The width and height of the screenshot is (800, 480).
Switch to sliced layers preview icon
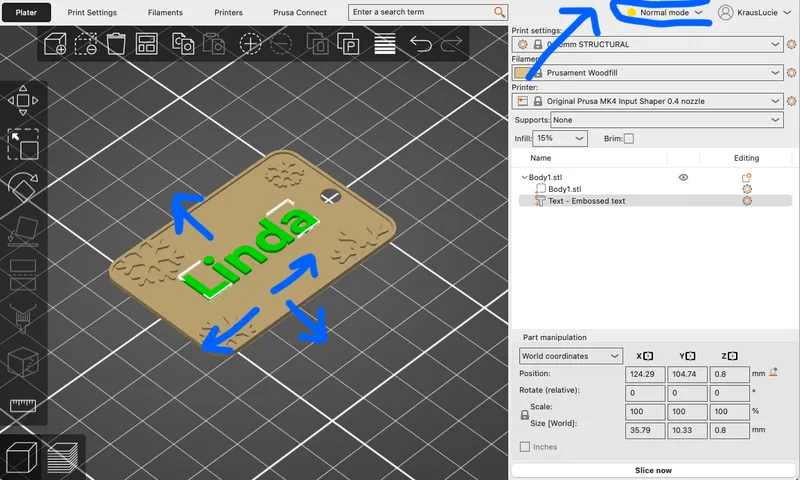(62, 458)
